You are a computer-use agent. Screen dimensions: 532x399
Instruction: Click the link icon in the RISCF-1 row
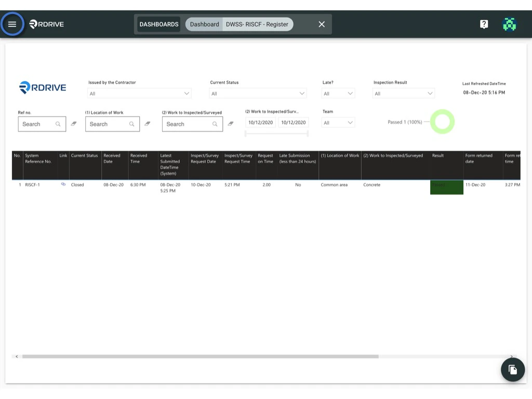pyautogui.click(x=63, y=184)
